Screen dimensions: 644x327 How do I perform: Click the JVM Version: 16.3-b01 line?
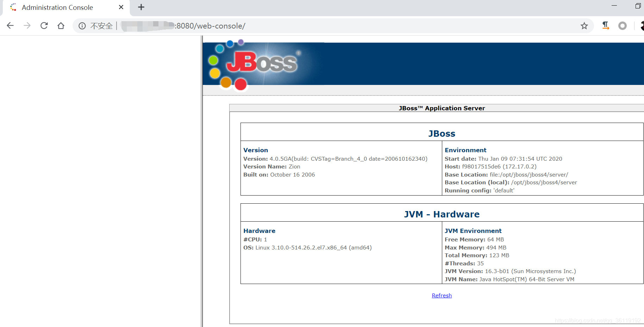tap(510, 271)
